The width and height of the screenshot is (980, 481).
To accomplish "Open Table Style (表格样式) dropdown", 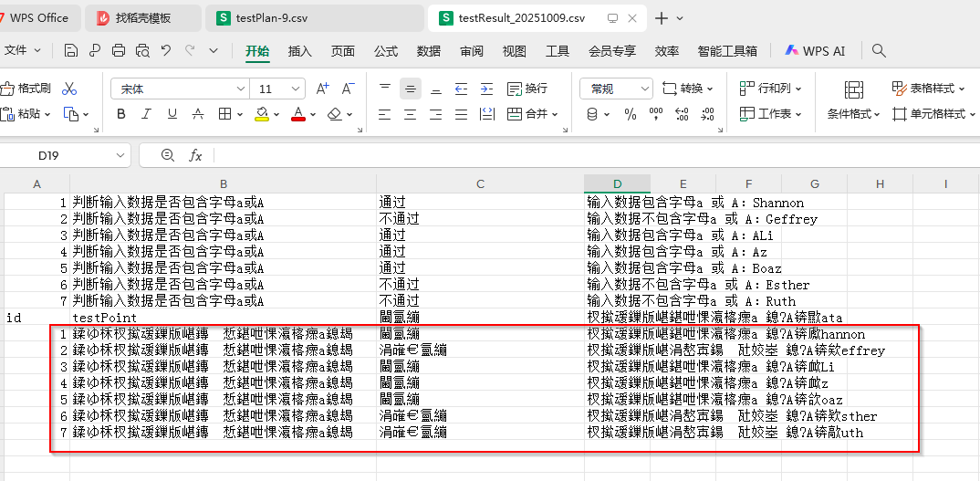I will [929, 89].
